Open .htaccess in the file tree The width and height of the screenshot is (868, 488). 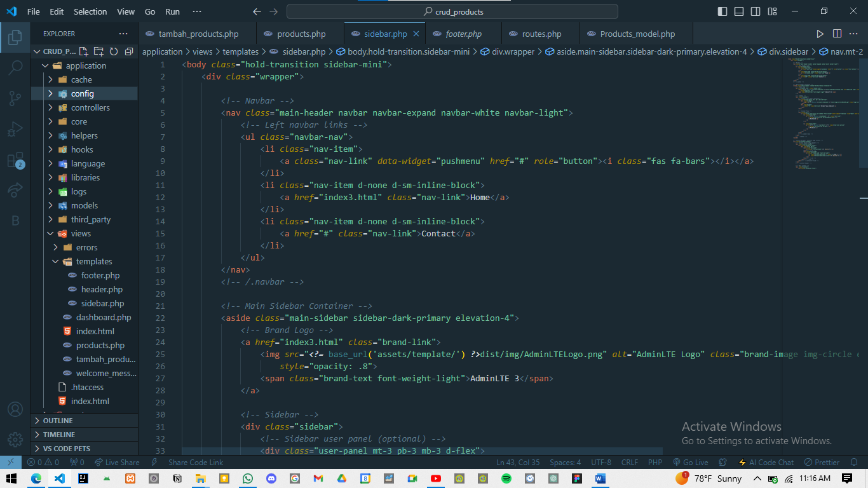pos(87,387)
